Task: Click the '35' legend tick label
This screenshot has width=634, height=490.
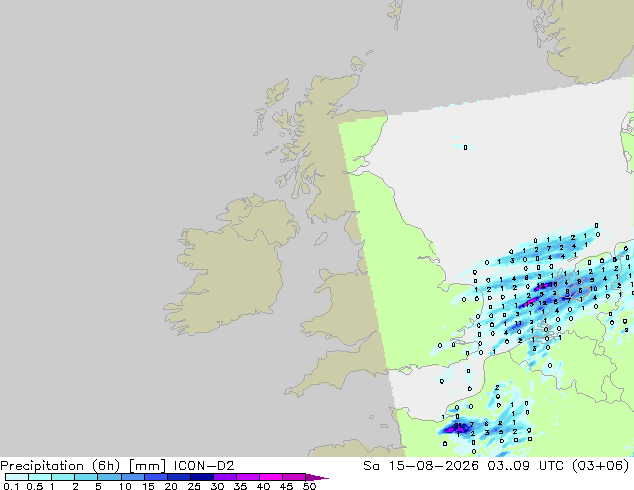Action: pyautogui.click(x=241, y=486)
